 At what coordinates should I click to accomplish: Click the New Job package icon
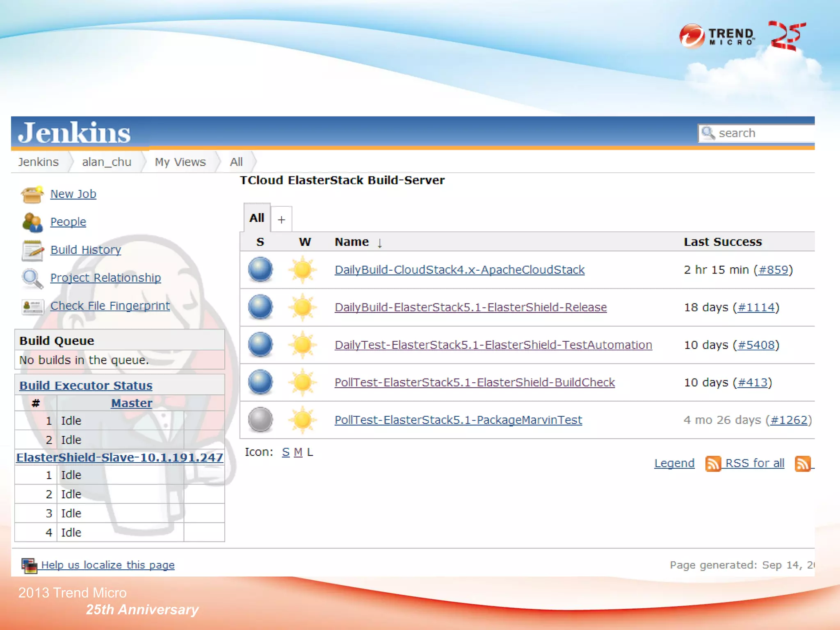pos(32,194)
